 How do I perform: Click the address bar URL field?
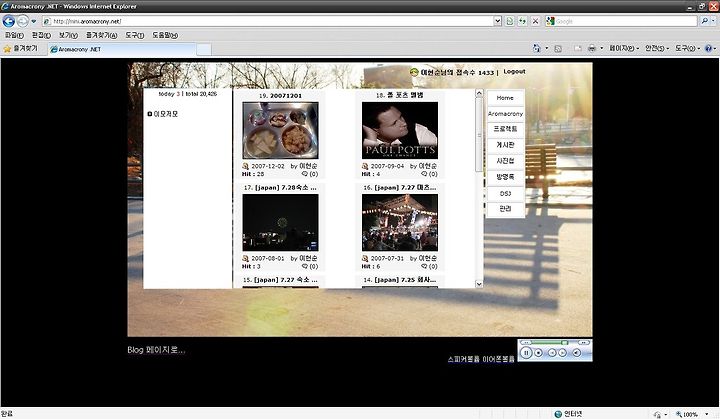[x=268, y=21]
